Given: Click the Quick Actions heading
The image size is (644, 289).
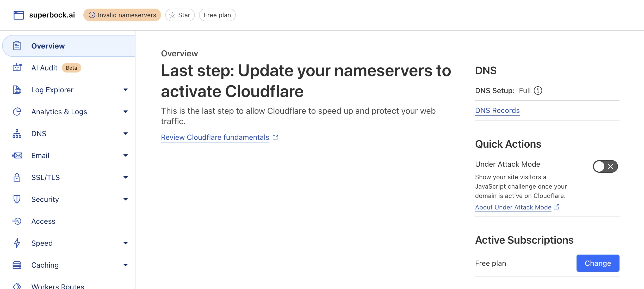Looking at the screenshot, I should (x=508, y=144).
